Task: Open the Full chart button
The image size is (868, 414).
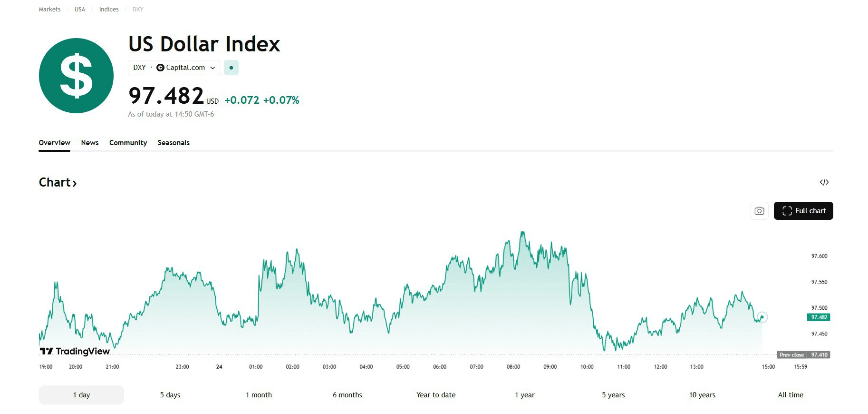Action: click(x=803, y=211)
